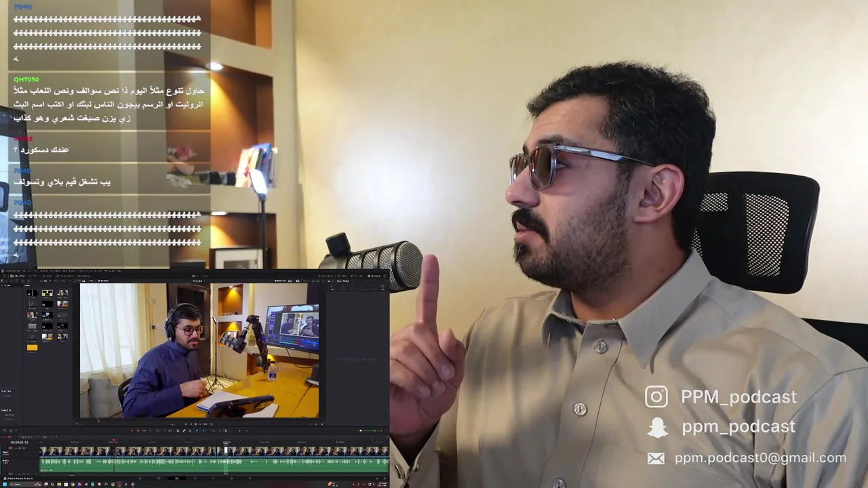The width and height of the screenshot is (868, 488).
Task: Click the Windows taskbar Search box
Action: [25, 484]
